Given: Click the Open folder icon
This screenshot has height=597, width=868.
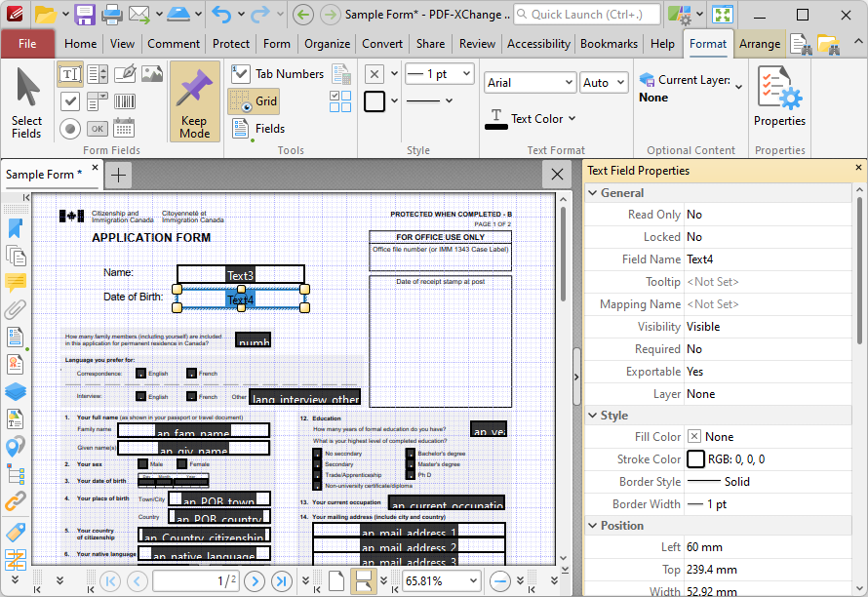Looking at the screenshot, I should pyautogui.click(x=46, y=15).
